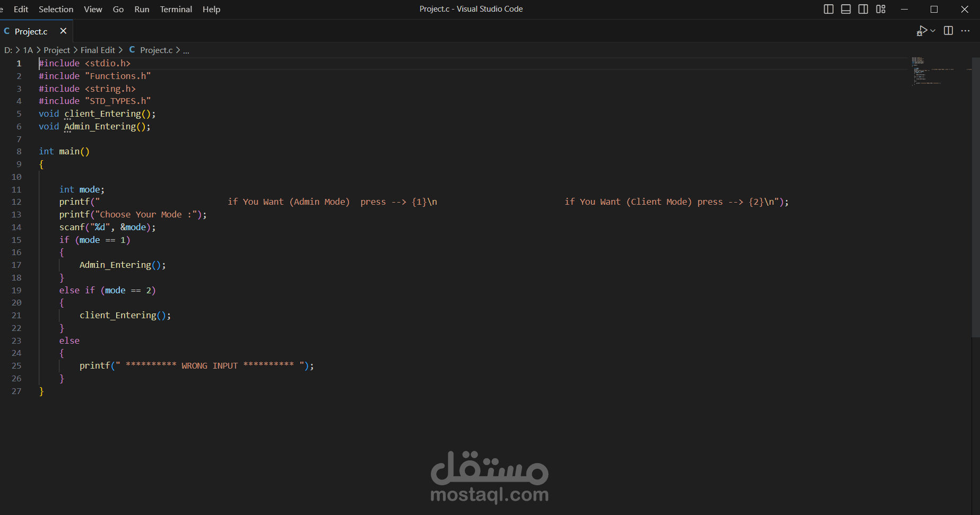Click 'void Admin_Entering();' declaration
This screenshot has height=515, width=980.
click(94, 126)
